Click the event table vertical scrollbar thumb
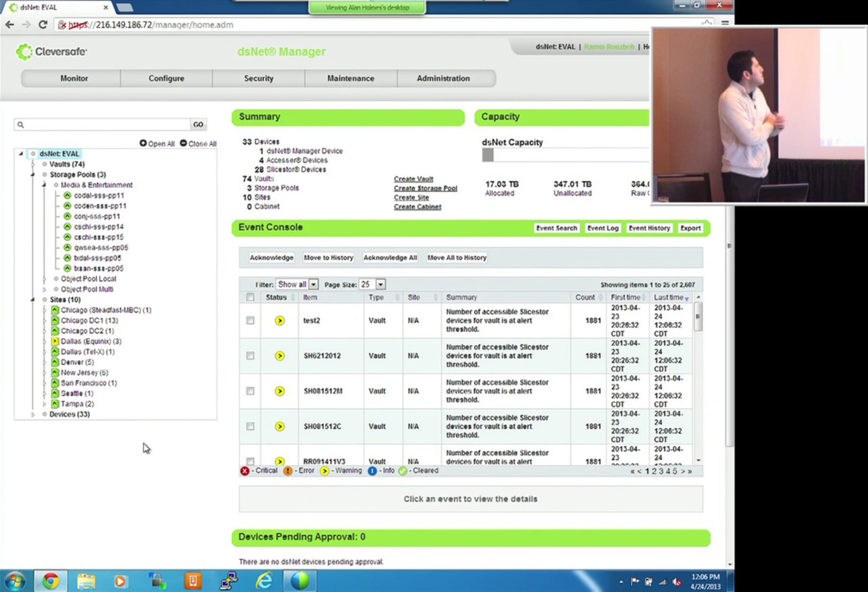 point(698,317)
